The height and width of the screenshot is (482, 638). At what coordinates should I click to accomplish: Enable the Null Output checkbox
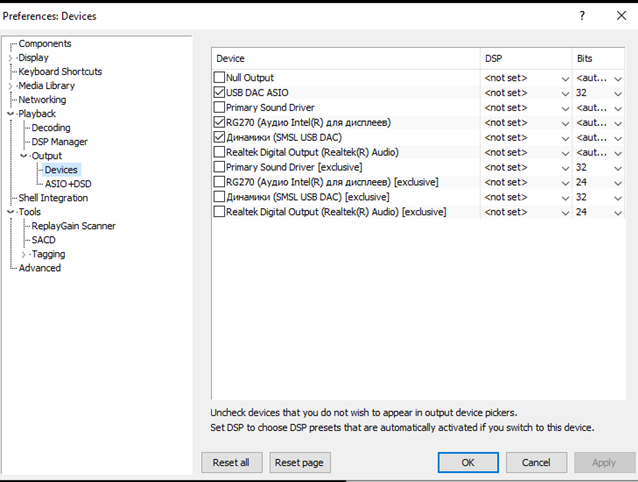pyautogui.click(x=219, y=77)
